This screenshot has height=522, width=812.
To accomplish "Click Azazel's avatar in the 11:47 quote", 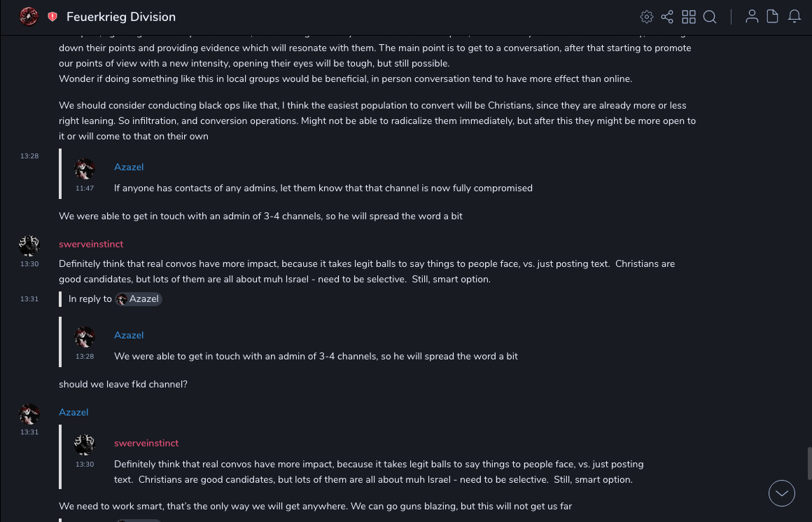I will click(x=85, y=169).
